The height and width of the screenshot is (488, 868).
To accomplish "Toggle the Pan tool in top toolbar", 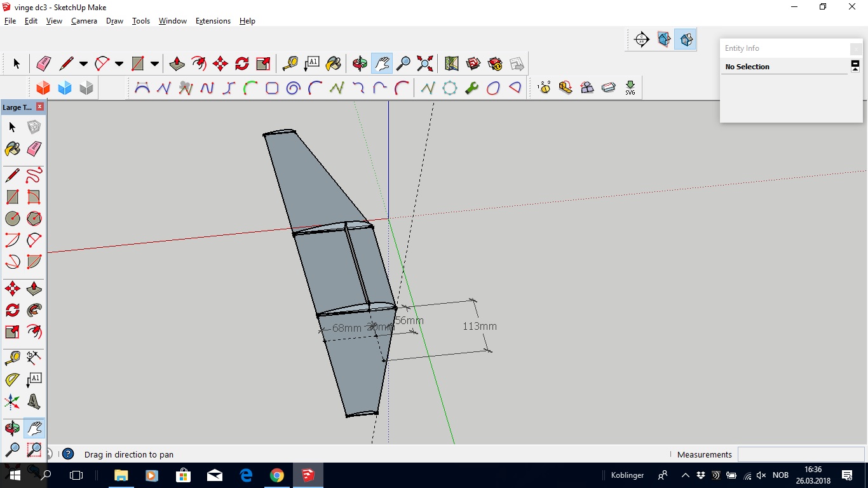I will pos(381,64).
